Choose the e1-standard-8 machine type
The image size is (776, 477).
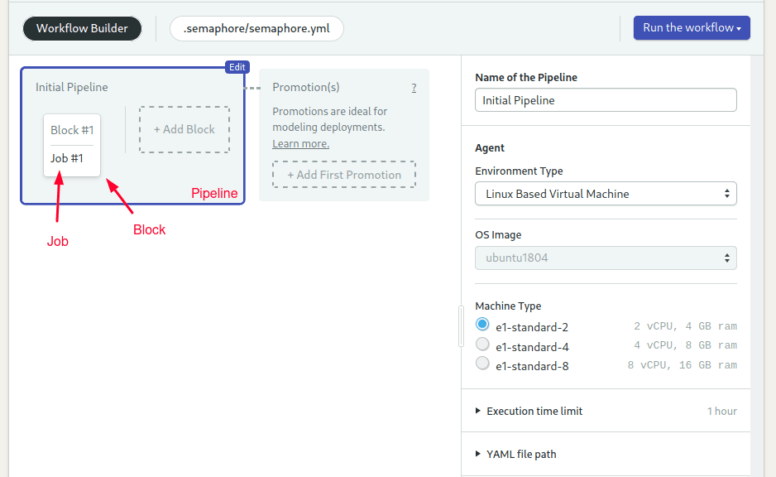click(x=482, y=363)
